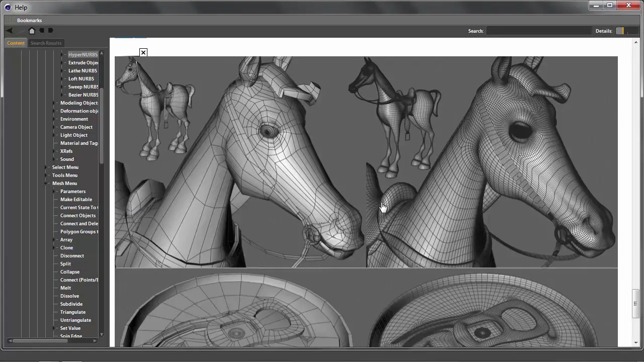Open the Connect and Delete topic
The height and width of the screenshot is (362, 644).
tap(79, 223)
